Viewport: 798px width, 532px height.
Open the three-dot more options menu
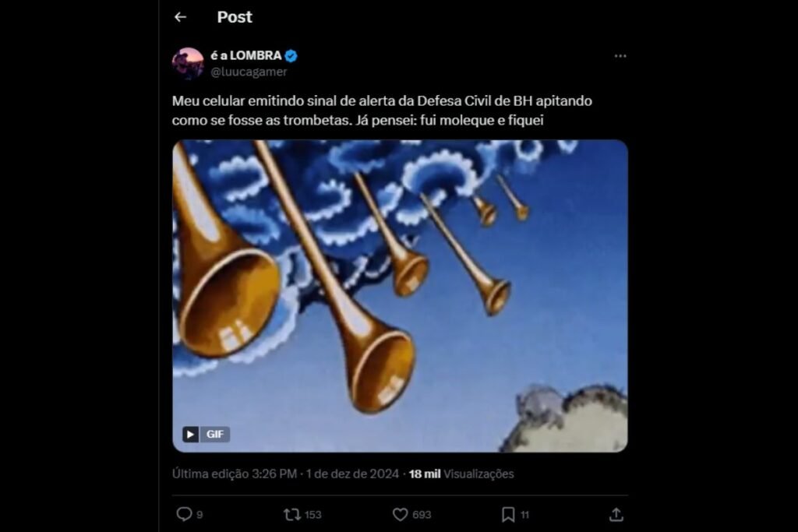(620, 56)
